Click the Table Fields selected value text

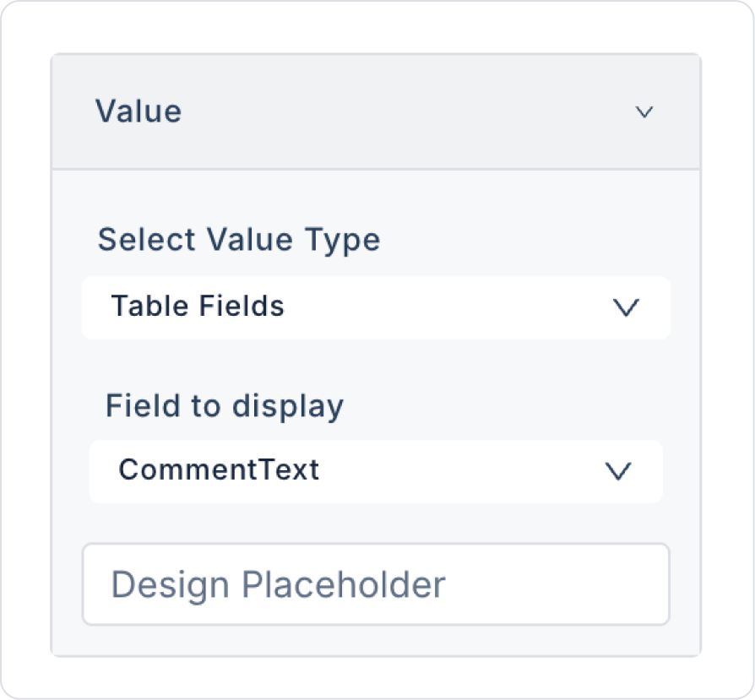198,306
